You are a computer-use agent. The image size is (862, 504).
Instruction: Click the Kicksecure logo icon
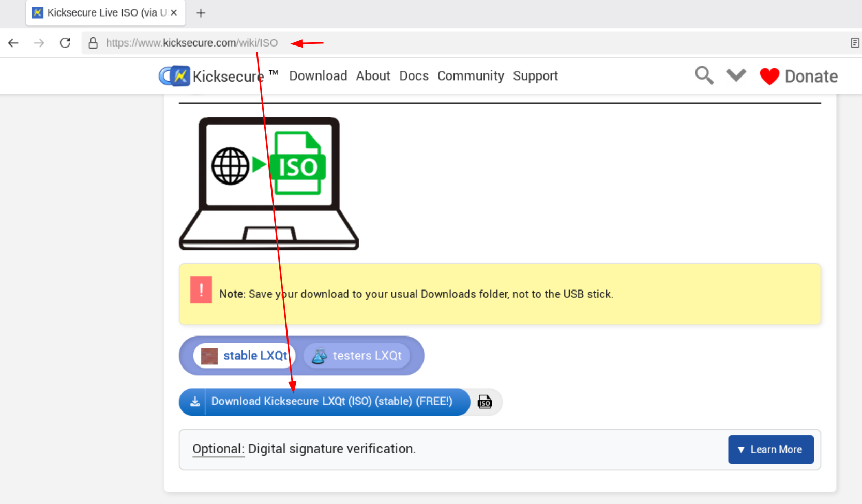175,76
